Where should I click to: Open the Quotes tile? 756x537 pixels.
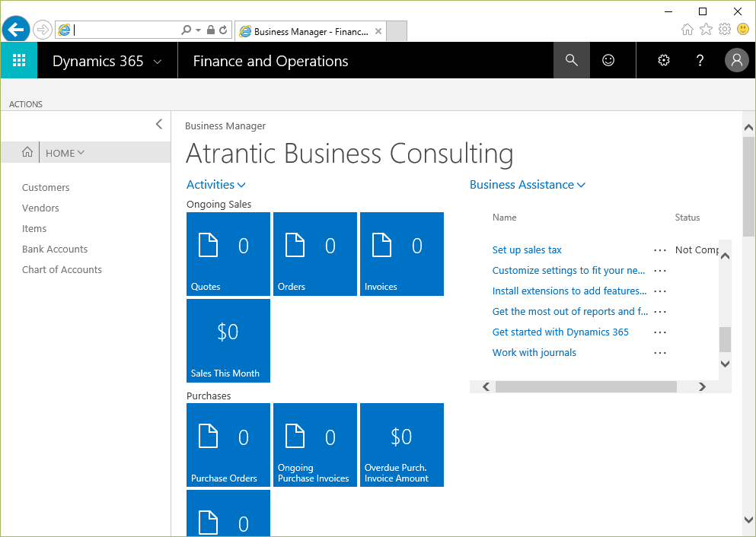[x=228, y=254]
